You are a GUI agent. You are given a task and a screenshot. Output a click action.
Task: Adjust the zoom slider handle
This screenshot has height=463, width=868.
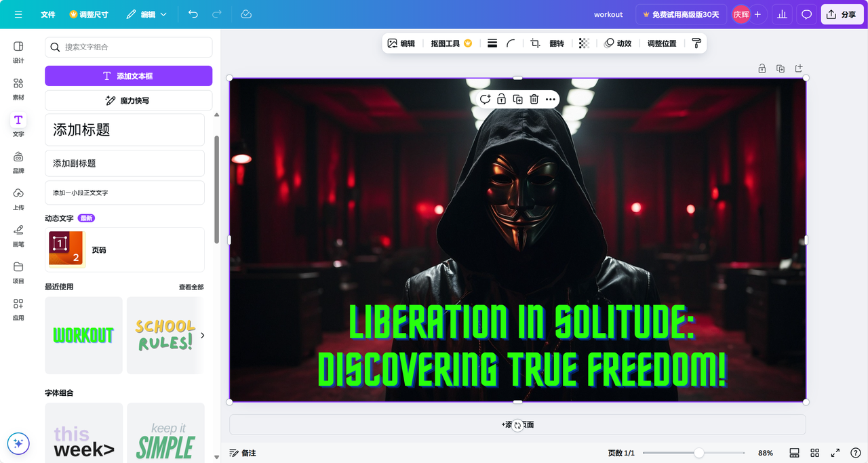click(x=698, y=453)
